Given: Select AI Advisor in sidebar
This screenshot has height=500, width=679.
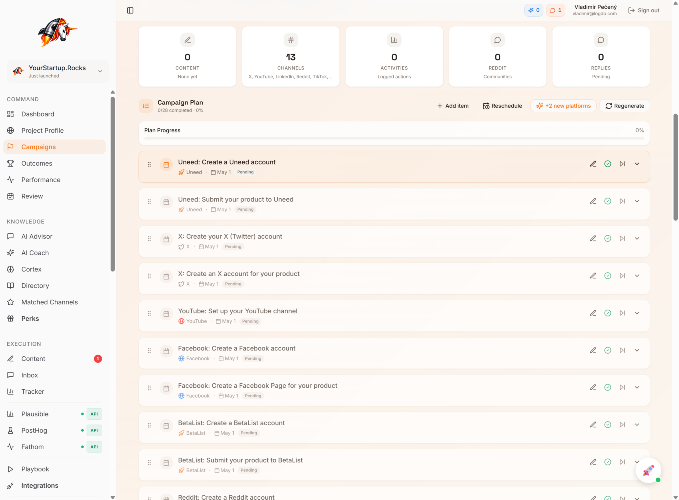Looking at the screenshot, I should pos(55,236).
